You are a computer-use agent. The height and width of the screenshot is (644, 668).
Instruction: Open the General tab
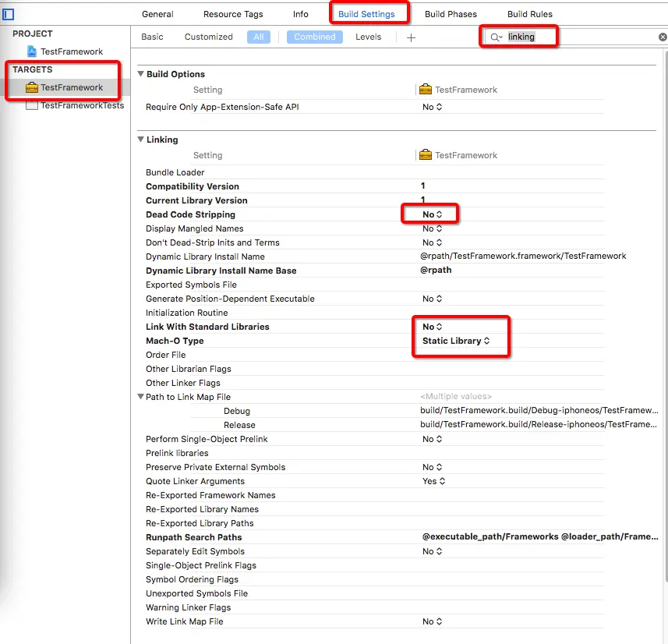click(x=157, y=14)
